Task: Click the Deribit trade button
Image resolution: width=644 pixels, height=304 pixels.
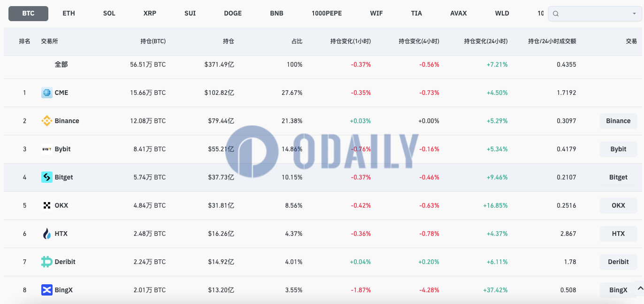Action: pyautogui.click(x=618, y=262)
